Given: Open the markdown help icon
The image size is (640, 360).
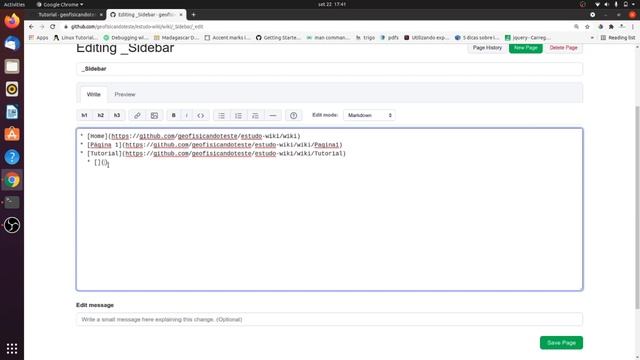Looking at the screenshot, I should click(x=293, y=116).
